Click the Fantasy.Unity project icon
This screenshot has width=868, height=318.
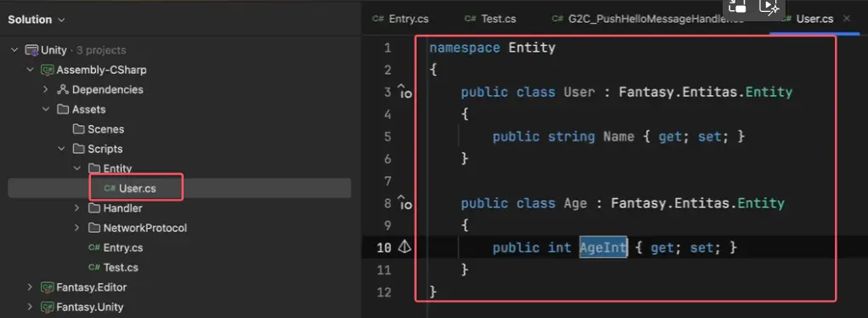pyautogui.click(x=47, y=307)
